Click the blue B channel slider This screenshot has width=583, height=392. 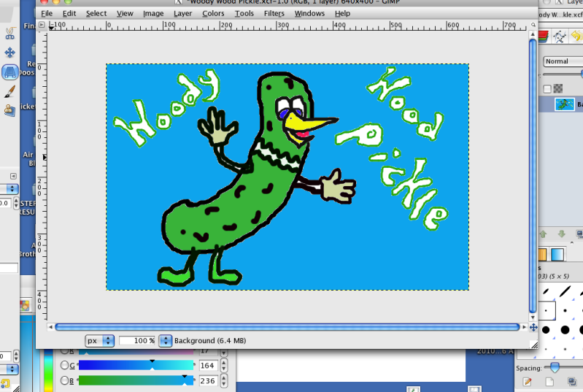[136, 380]
